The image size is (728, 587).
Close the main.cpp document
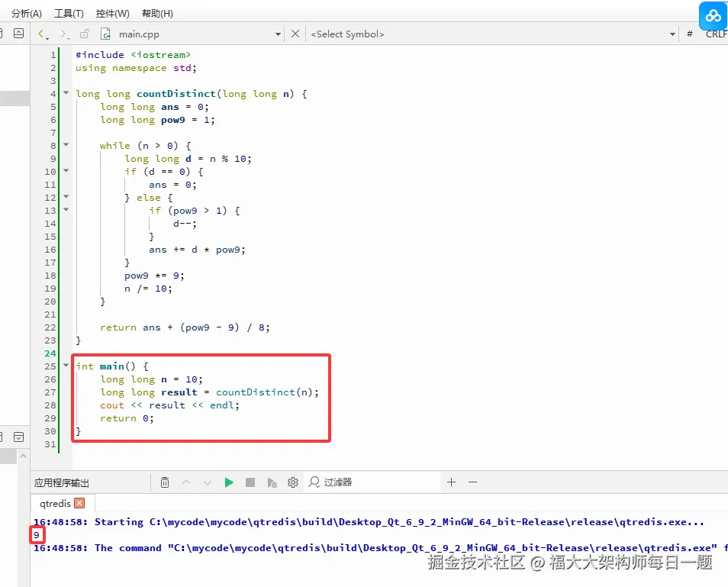coord(295,34)
